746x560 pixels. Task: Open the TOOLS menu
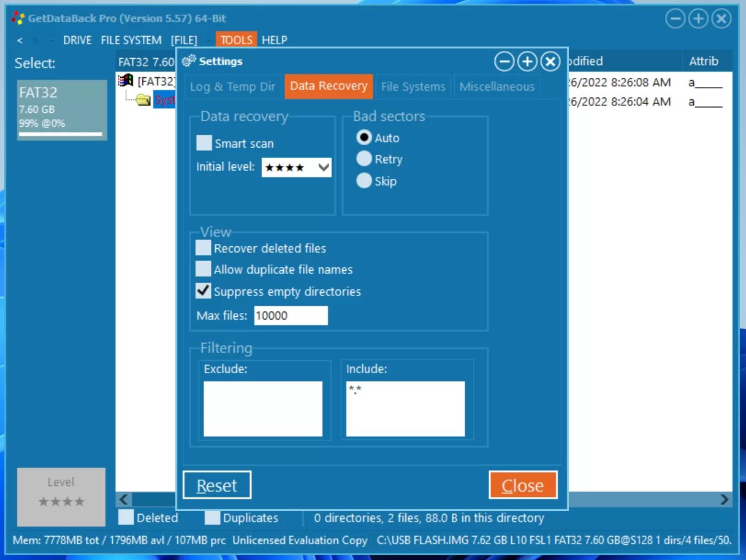[236, 40]
